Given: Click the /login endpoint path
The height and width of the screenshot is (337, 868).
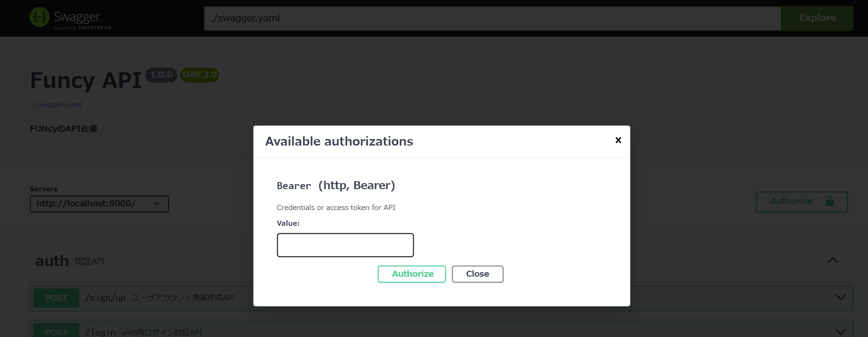Looking at the screenshot, I should pos(100,332).
